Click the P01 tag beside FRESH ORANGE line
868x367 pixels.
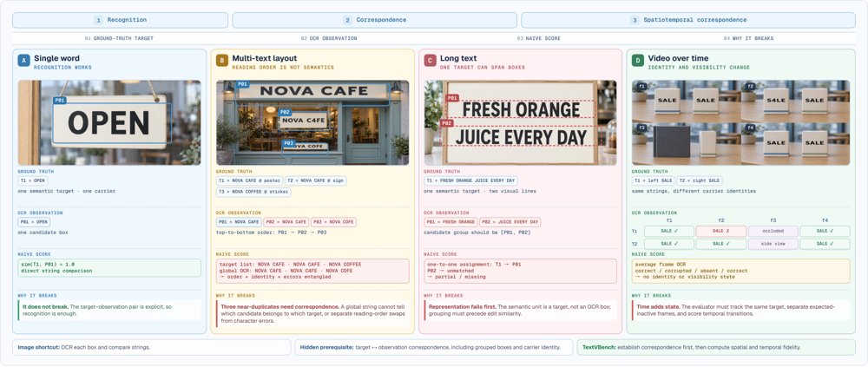[452, 98]
